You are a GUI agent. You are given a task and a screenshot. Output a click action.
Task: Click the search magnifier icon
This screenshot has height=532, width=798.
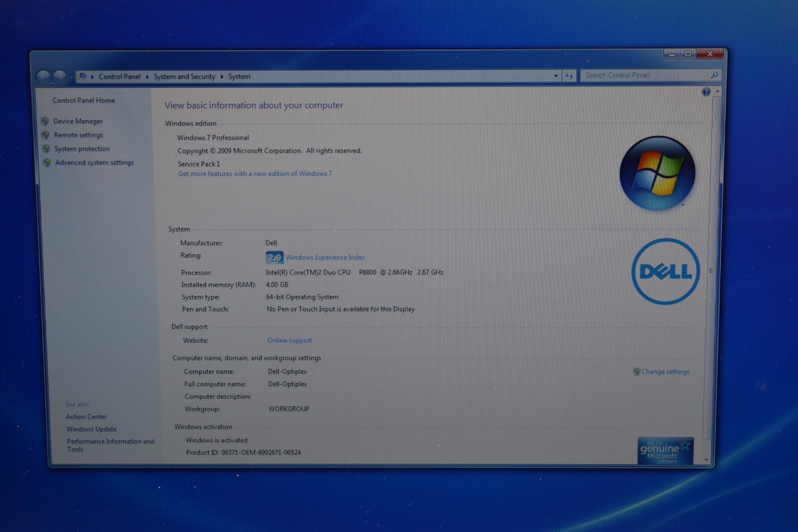714,75
